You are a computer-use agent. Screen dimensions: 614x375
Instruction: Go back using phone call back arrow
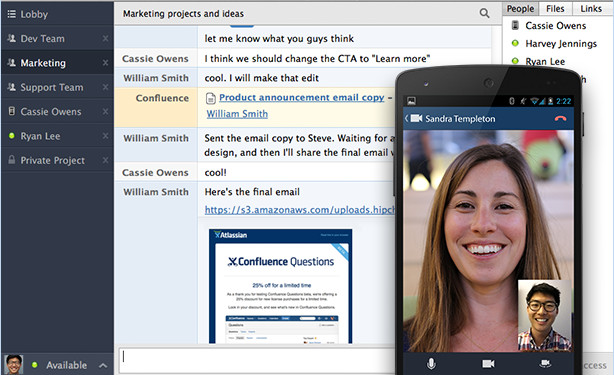tap(407, 118)
